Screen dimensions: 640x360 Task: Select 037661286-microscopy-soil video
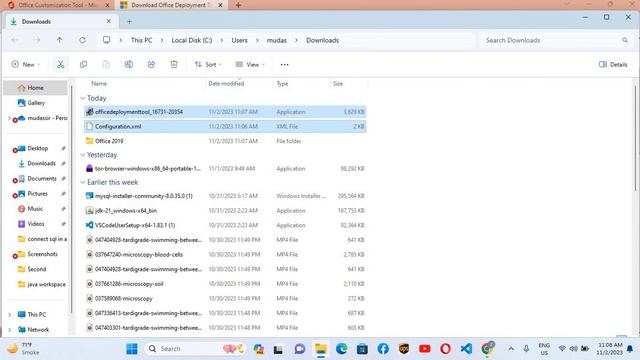coord(225,284)
